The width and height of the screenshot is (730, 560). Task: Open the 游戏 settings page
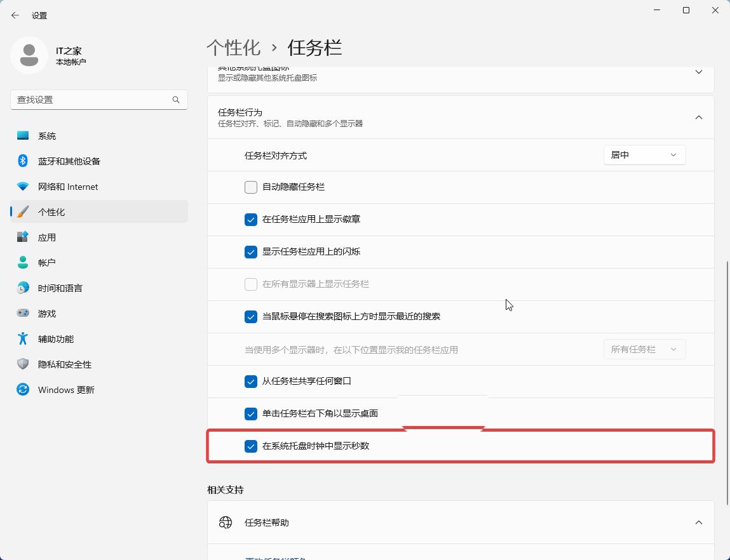click(x=46, y=313)
